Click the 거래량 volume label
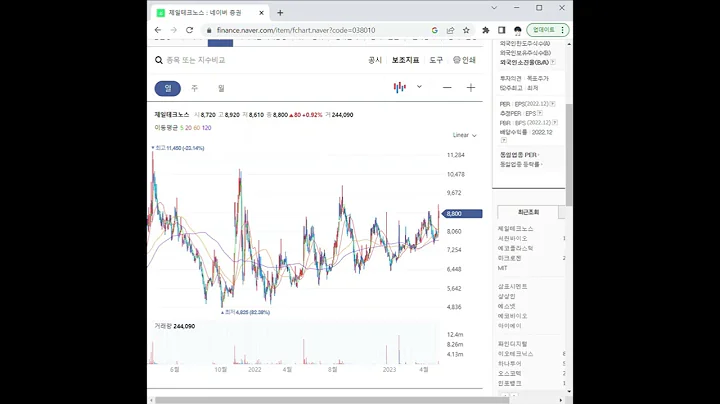720x404 pixels. tap(161, 326)
